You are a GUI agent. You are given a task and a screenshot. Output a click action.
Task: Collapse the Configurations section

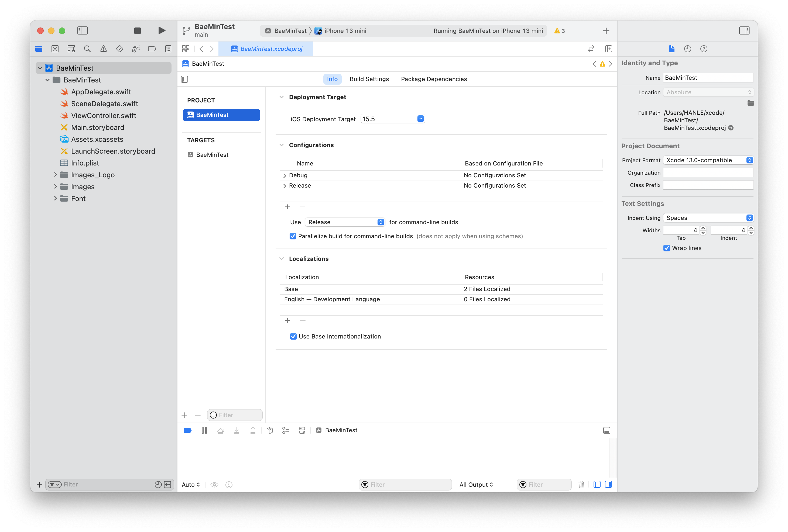pyautogui.click(x=282, y=145)
